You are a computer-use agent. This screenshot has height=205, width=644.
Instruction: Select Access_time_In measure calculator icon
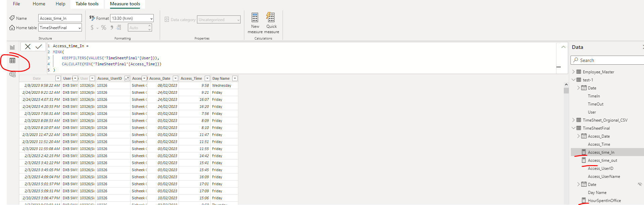point(584,152)
